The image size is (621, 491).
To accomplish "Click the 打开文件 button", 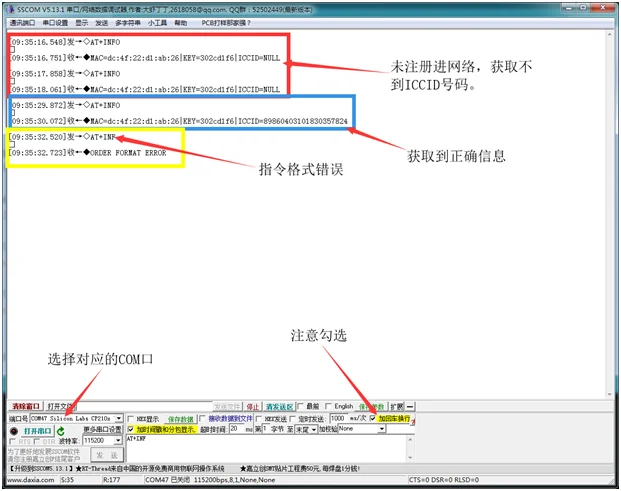I will tap(60, 406).
